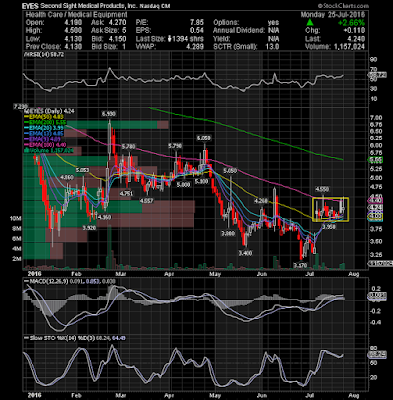The height and width of the screenshot is (400, 393).
Task: Click the magenta EMA(100) legend entry
Action: pyautogui.click(x=46, y=144)
